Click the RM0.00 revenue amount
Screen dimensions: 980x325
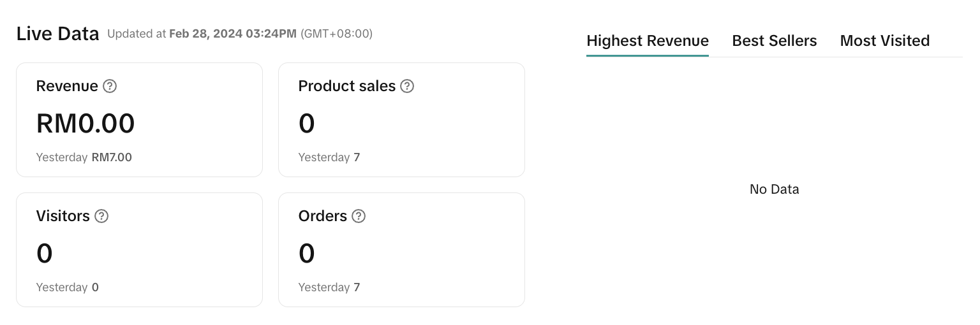point(85,124)
